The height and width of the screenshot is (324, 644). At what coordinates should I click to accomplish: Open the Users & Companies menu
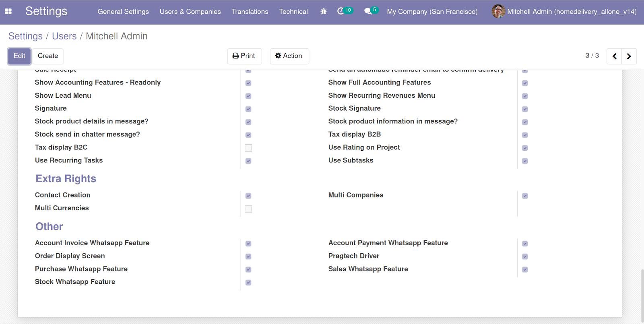coord(190,12)
